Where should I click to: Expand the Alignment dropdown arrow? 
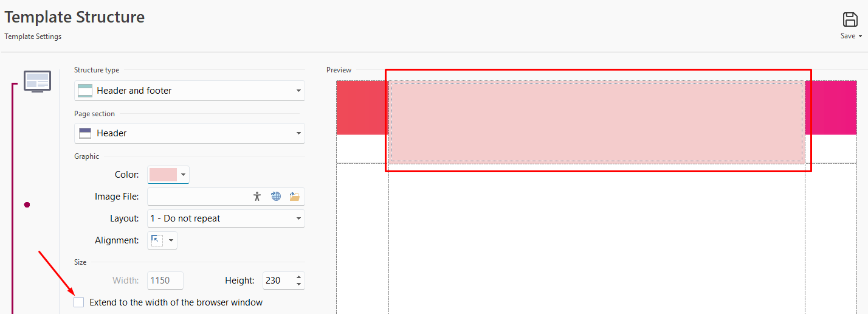(171, 241)
